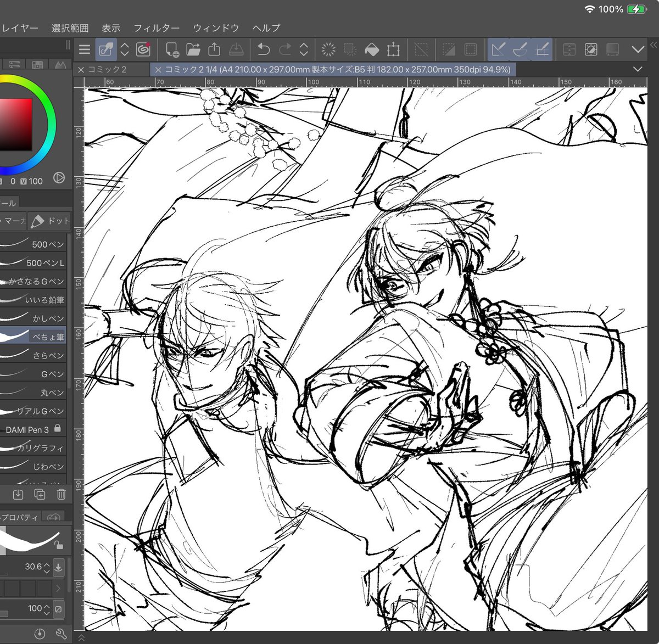Click the Fill bucket icon
This screenshot has width=659, height=644.
click(372, 50)
